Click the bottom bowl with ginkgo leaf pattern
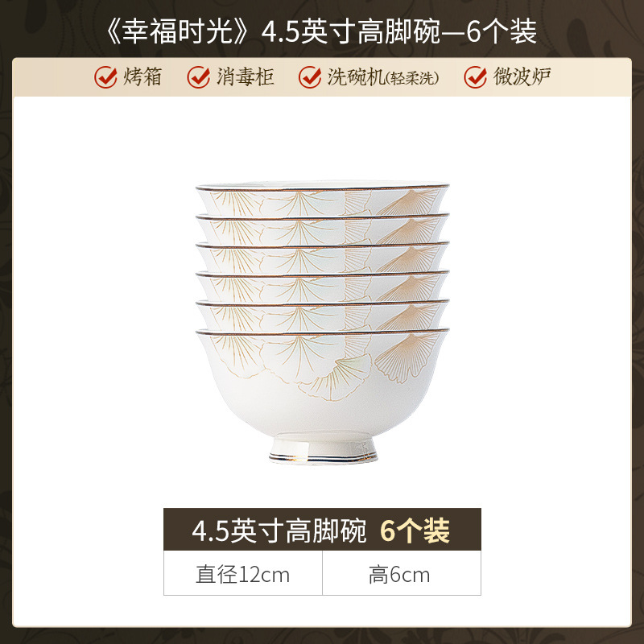Screen dimensions: 644x644 pyautogui.click(x=323, y=396)
